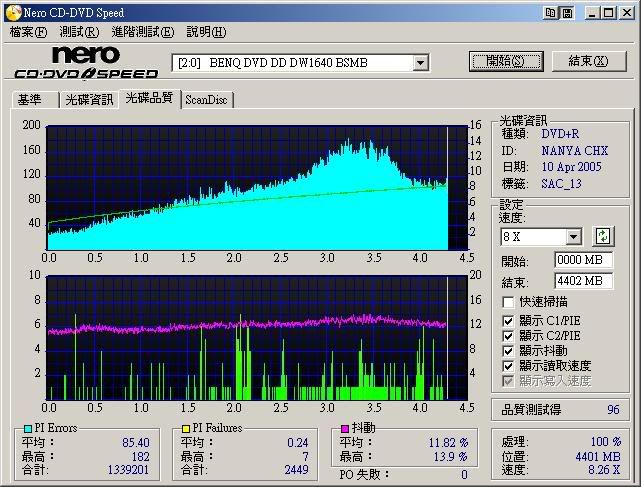641x487 pixels.
Task: Click the quality score 96 value
Action: (x=613, y=410)
